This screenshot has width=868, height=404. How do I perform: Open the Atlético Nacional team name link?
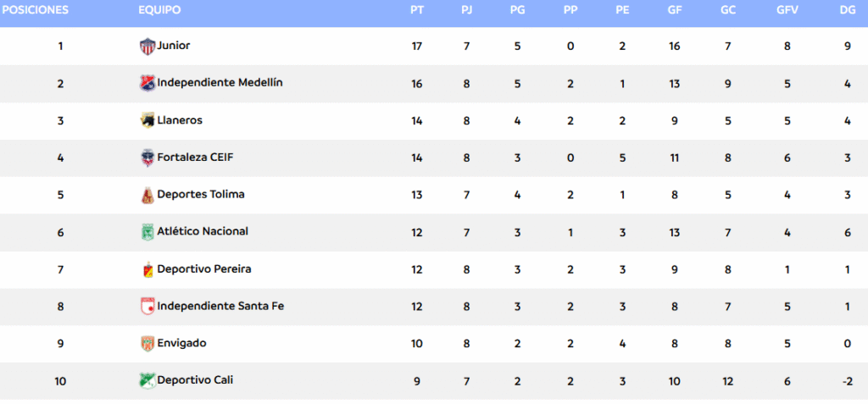click(203, 231)
